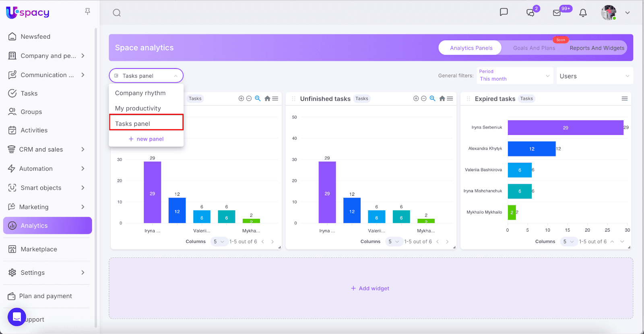Viewport: 644px width, 334px height.
Task: Open the notifications bell
Action: [x=582, y=13]
